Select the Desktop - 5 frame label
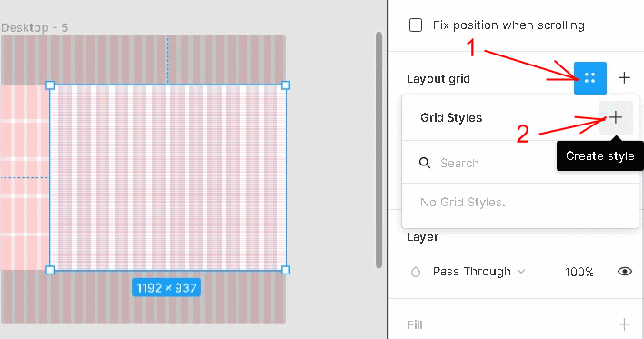The width and height of the screenshot is (644, 339). pos(34,28)
